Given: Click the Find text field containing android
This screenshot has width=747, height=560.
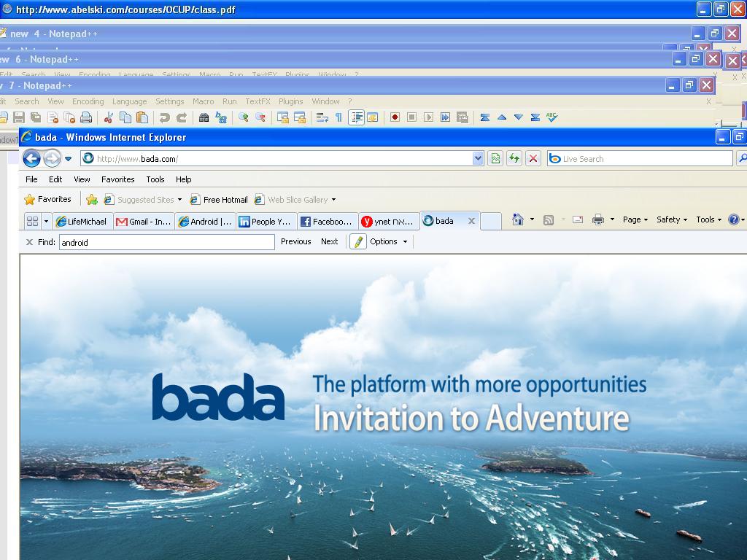Looking at the screenshot, I should (167, 242).
